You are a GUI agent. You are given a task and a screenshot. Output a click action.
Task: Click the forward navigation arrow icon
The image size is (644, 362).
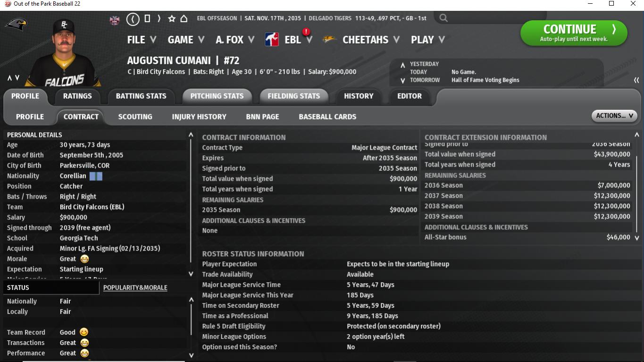point(159,19)
